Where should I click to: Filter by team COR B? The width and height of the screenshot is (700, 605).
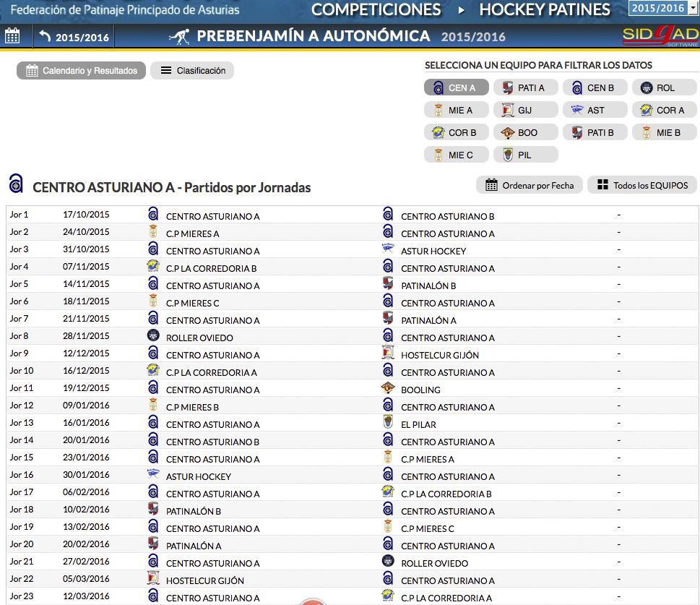pyautogui.click(x=457, y=132)
